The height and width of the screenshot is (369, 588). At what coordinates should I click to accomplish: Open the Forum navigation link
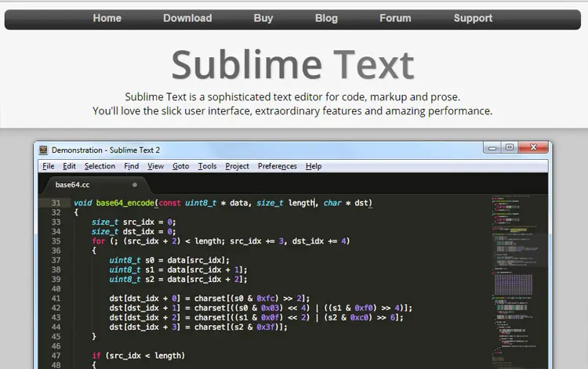tap(395, 18)
